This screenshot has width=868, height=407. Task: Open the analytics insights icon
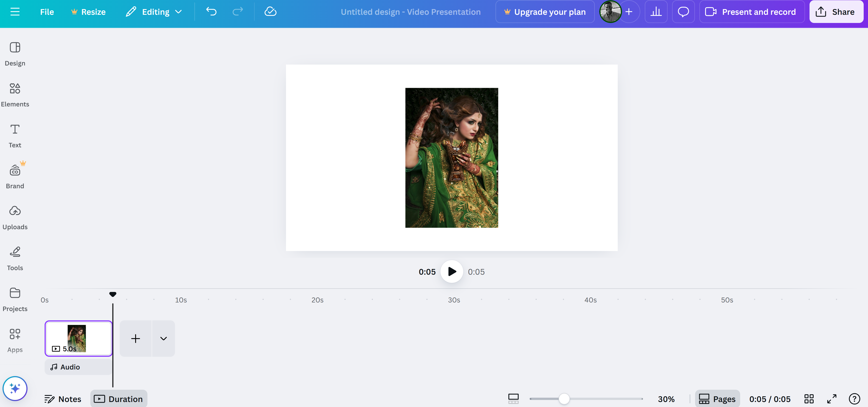click(656, 12)
